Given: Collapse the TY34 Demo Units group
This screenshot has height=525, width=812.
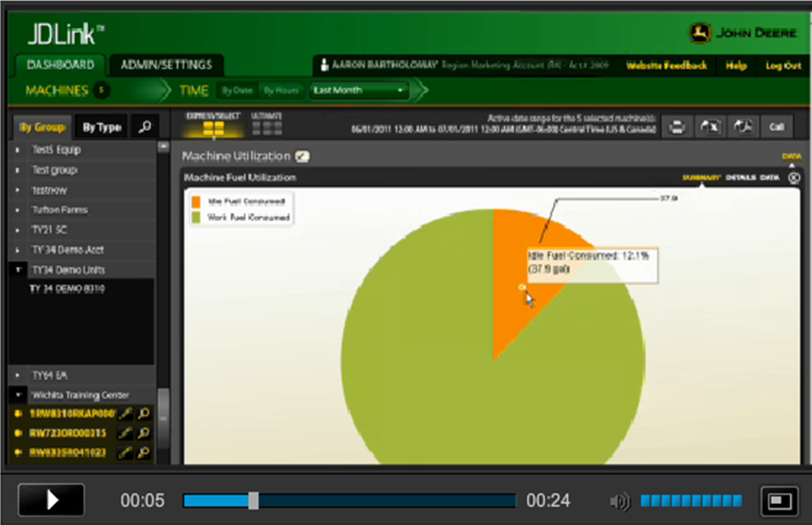Looking at the screenshot, I should click(18, 269).
